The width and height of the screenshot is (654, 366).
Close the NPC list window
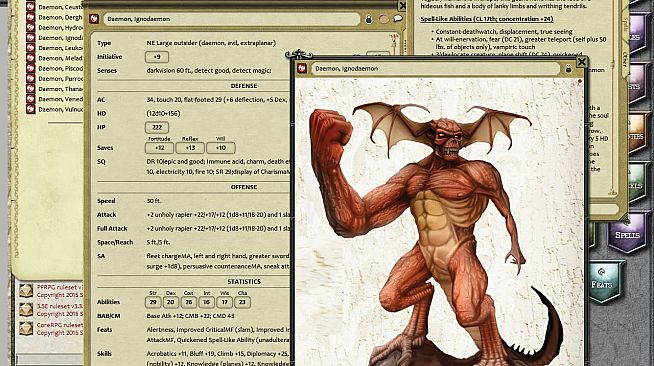coord(402,5)
